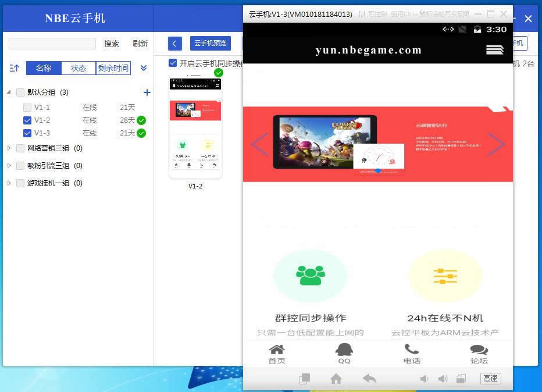Collapse the 默认分组 tree group
This screenshot has width=542, height=392.
[x=9, y=92]
